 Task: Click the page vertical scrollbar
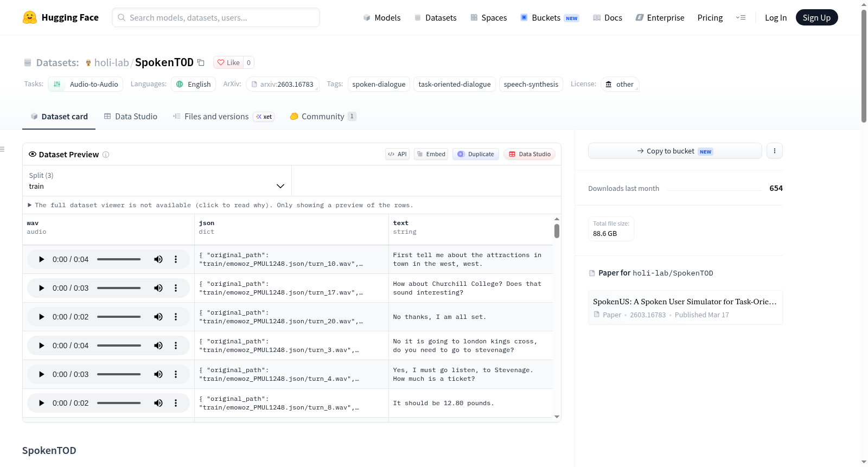pos(864,65)
